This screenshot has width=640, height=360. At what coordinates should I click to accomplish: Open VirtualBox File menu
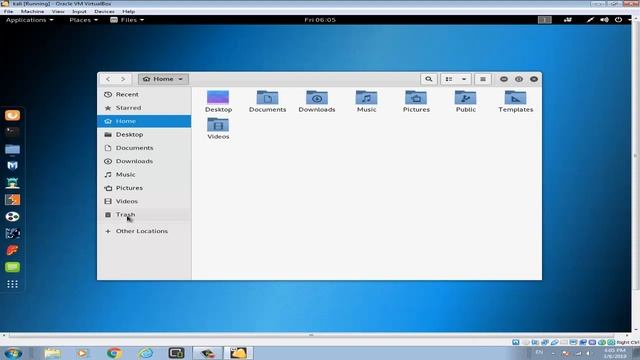pyautogui.click(x=8, y=11)
